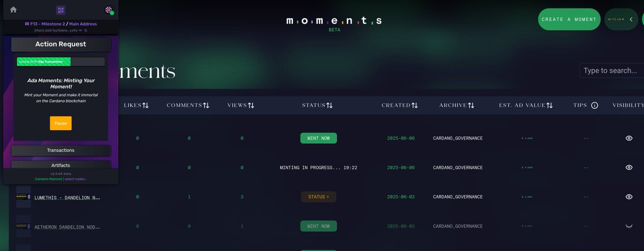Select the Minting in Progress status text
This screenshot has height=251, width=644.
point(318,168)
